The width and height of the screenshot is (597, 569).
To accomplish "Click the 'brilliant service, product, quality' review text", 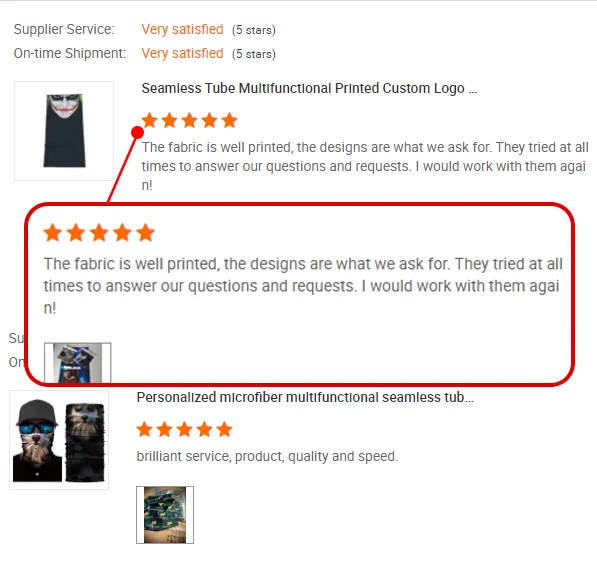I will coord(267,456).
